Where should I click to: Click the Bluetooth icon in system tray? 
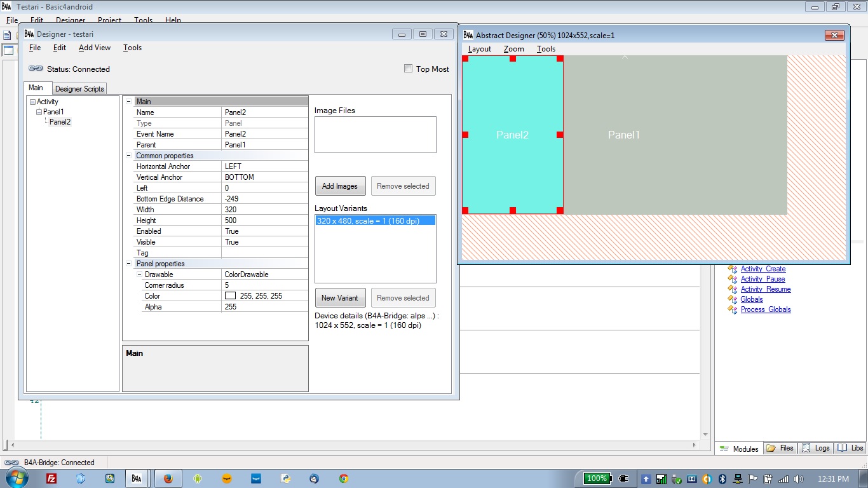pos(722,479)
